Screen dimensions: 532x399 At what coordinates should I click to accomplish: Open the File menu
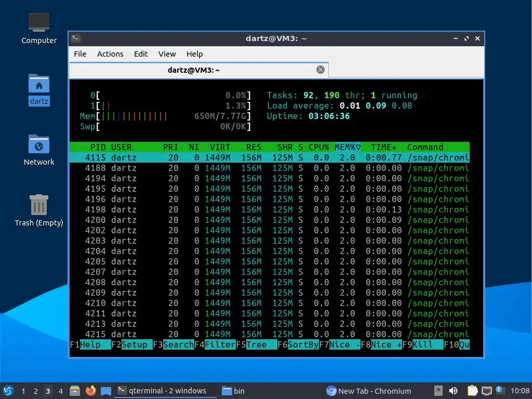tap(80, 54)
